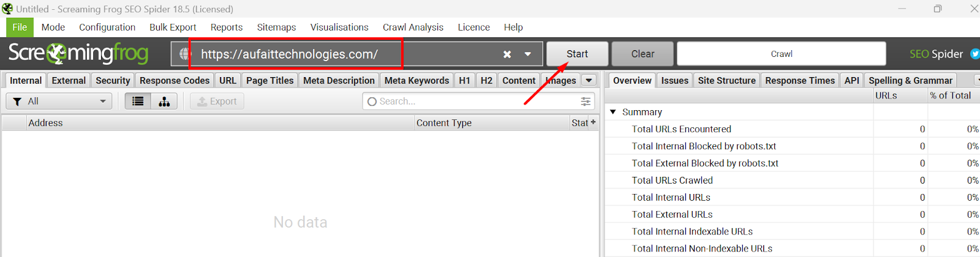The image size is (980, 257).
Task: Select the Total URLs Crawled row
Action: (793, 181)
